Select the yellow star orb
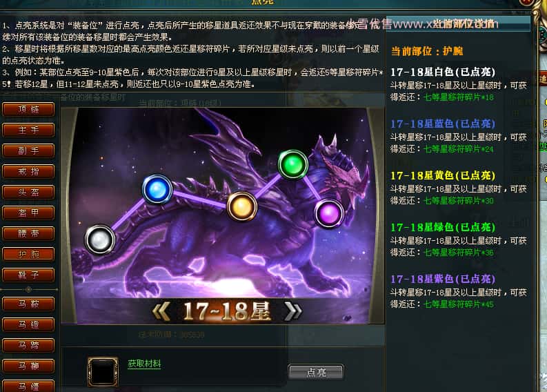This screenshot has width=547, height=392. [241, 206]
